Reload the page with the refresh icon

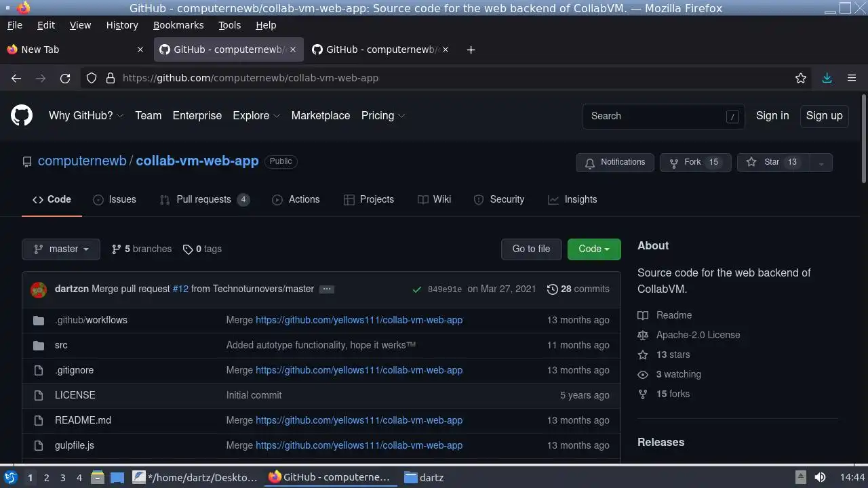tap(65, 78)
